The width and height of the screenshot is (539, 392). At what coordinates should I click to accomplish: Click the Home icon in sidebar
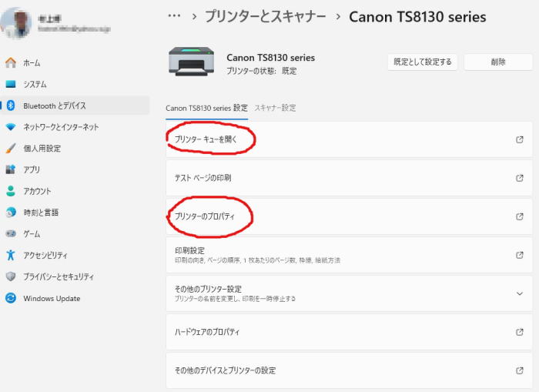pyautogui.click(x=11, y=62)
